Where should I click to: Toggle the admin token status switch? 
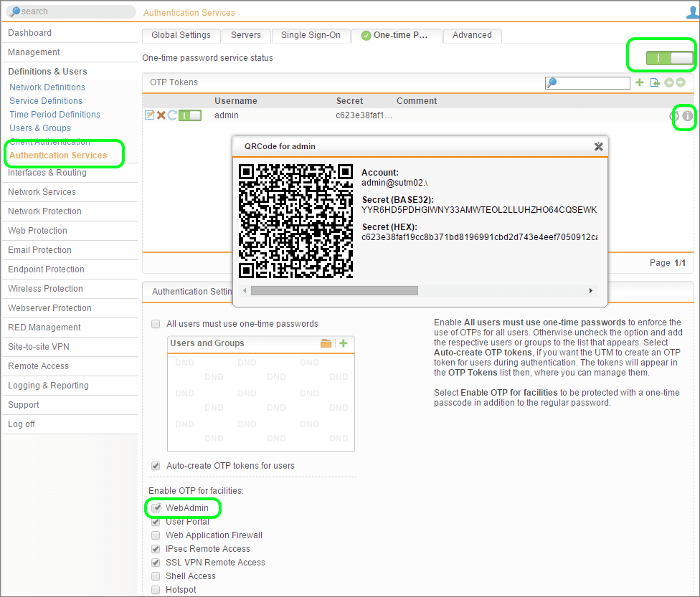190,115
